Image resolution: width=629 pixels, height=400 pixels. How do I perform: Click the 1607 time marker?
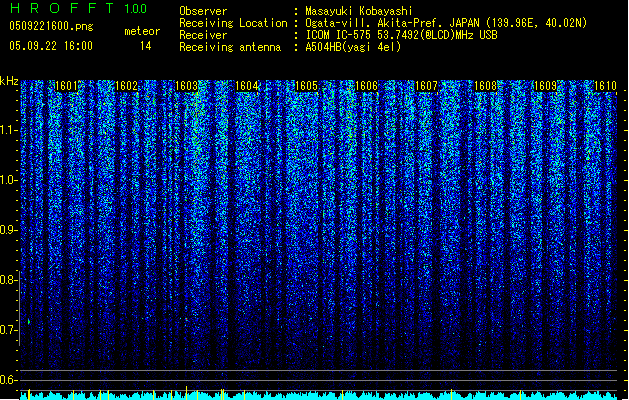(x=426, y=86)
